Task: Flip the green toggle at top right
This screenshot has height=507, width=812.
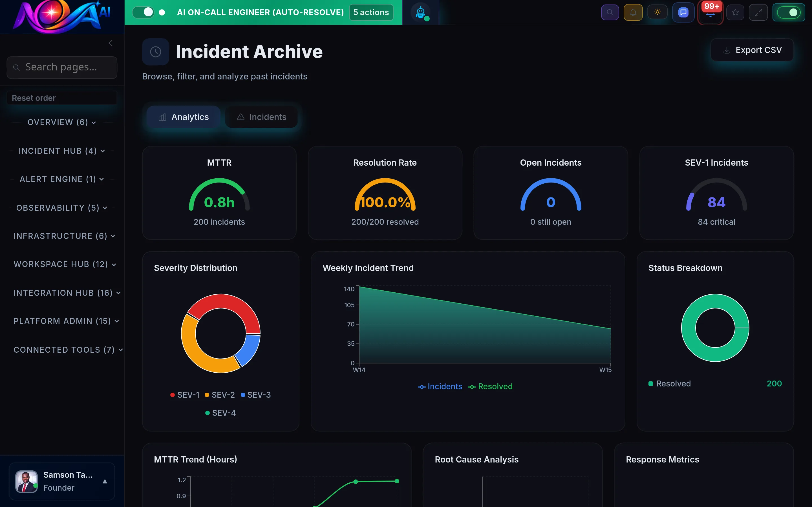Action: pos(789,12)
